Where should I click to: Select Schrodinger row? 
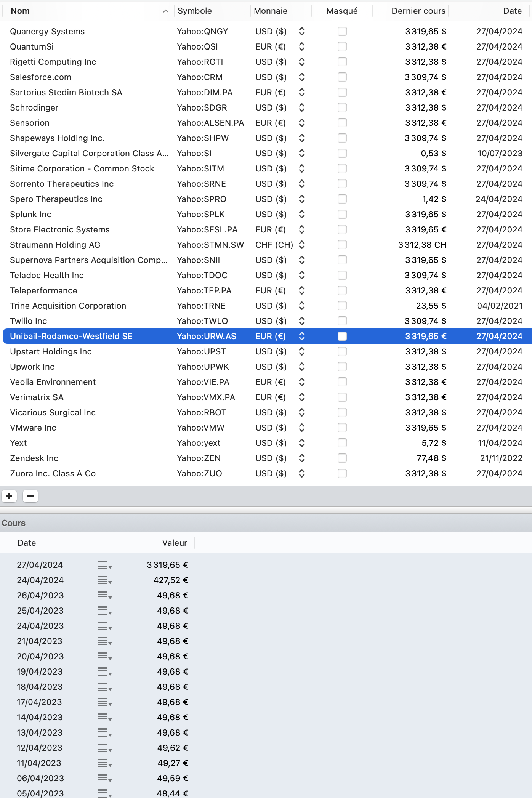pyautogui.click(x=266, y=107)
